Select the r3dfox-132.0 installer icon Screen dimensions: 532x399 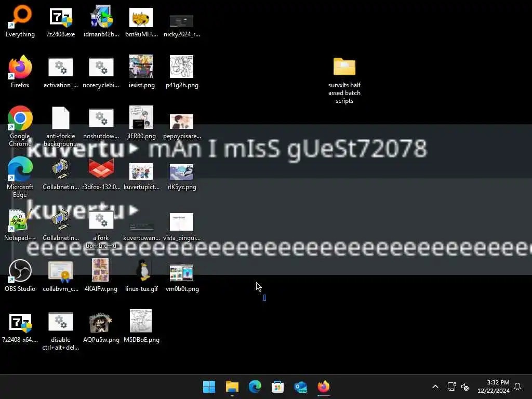pos(101,174)
